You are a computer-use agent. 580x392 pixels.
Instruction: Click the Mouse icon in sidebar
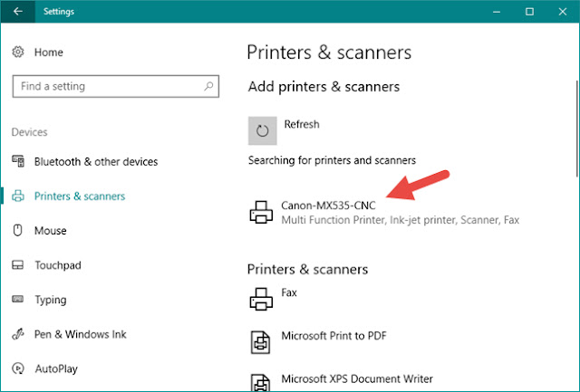18,230
